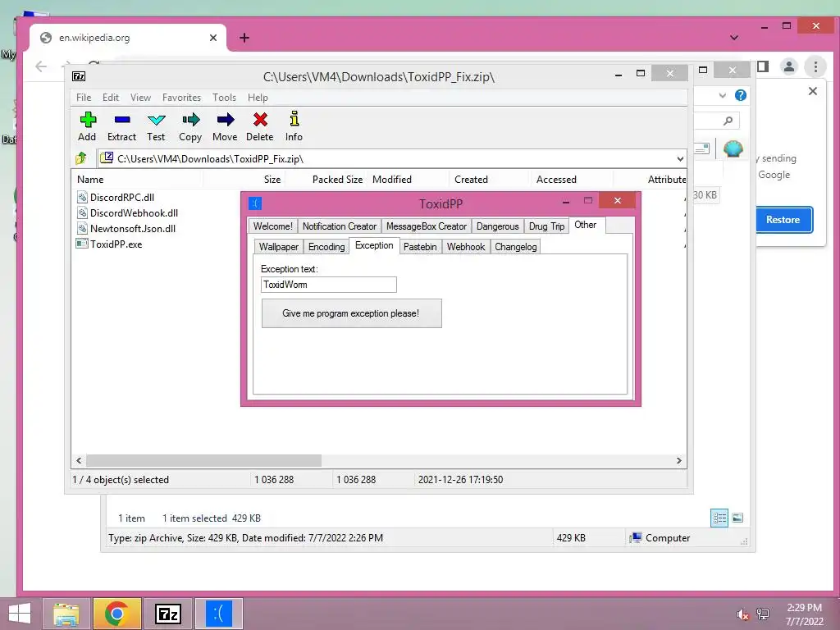The width and height of the screenshot is (840, 630).
Task: Click the network tray icon
Action: click(x=762, y=614)
